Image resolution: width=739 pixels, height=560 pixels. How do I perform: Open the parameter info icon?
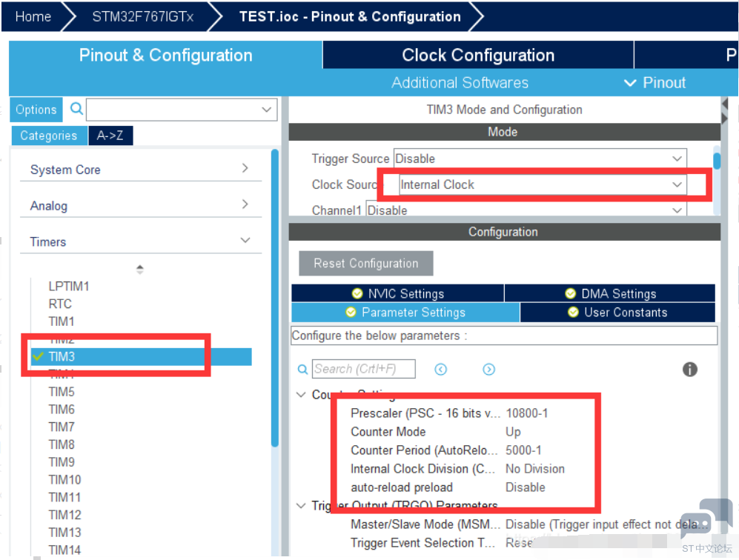click(x=689, y=369)
